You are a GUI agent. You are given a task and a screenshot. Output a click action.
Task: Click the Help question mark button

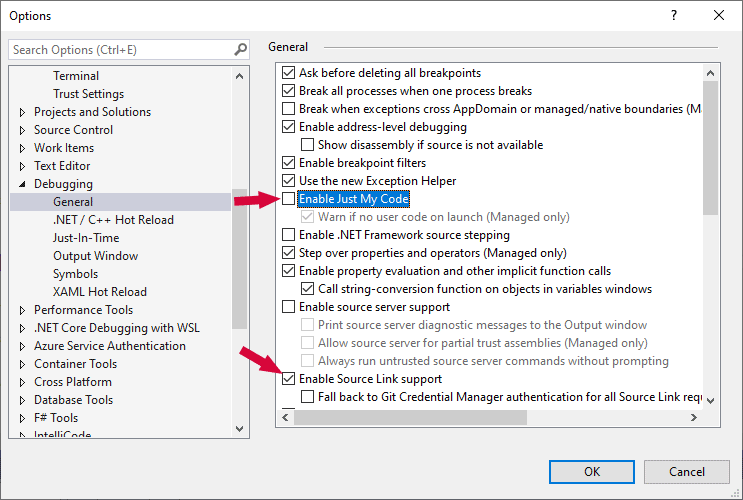(674, 15)
